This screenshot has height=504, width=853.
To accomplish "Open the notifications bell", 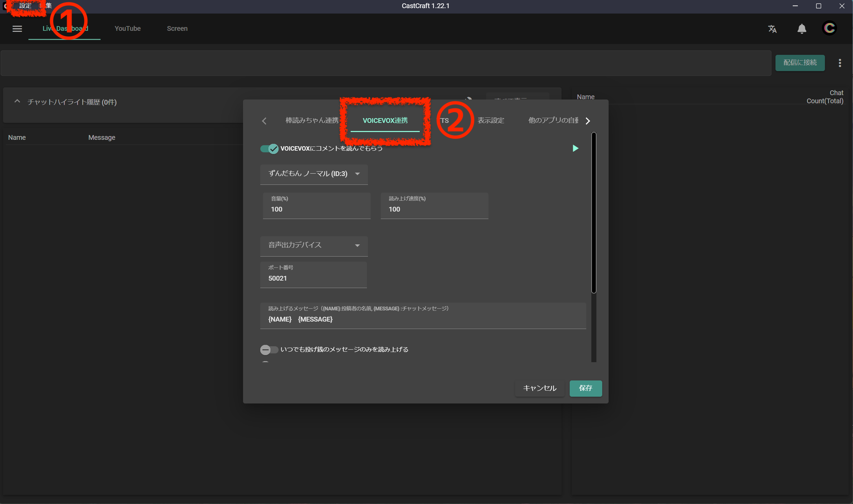I will coord(802,29).
